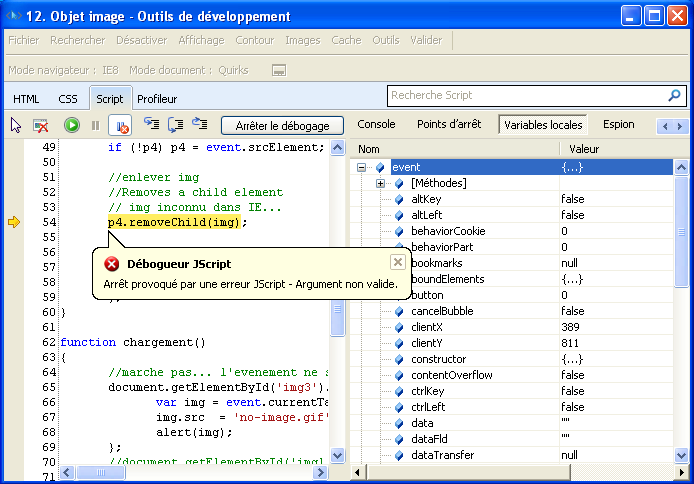Click the Nom column header
This screenshot has width=694, height=484.
click(455, 149)
